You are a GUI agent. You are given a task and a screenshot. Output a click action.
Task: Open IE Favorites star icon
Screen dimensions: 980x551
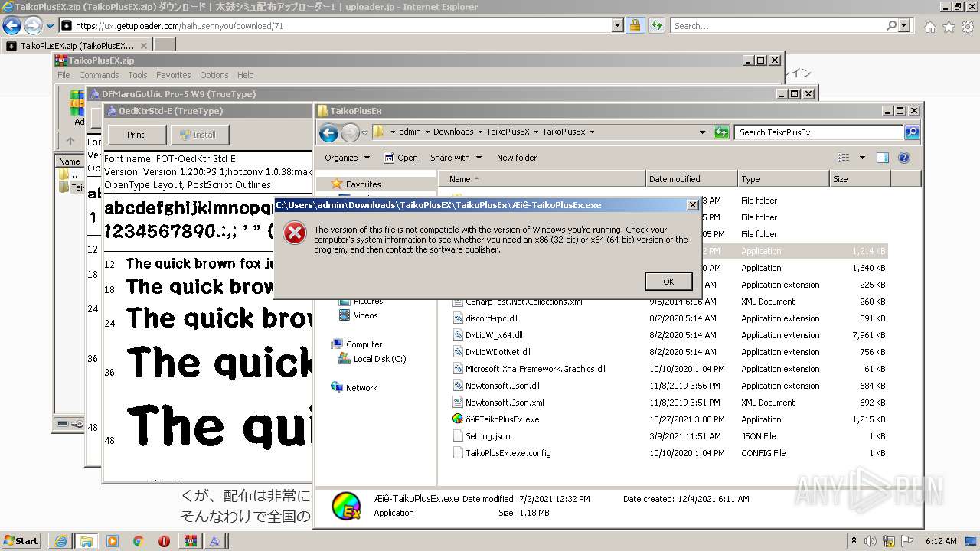point(949,27)
